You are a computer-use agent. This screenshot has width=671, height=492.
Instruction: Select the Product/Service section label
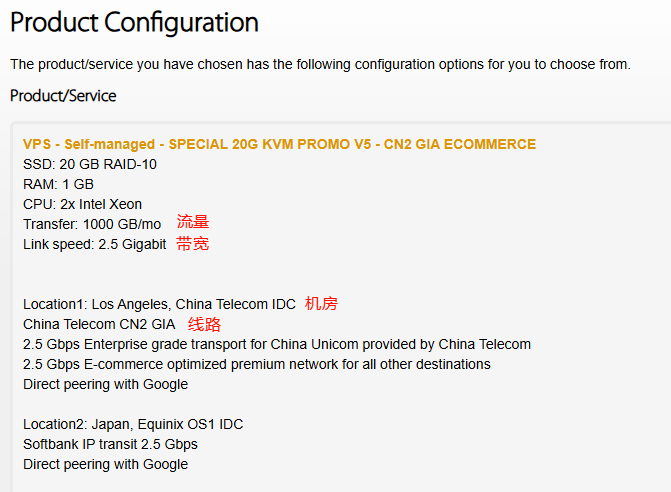(63, 96)
